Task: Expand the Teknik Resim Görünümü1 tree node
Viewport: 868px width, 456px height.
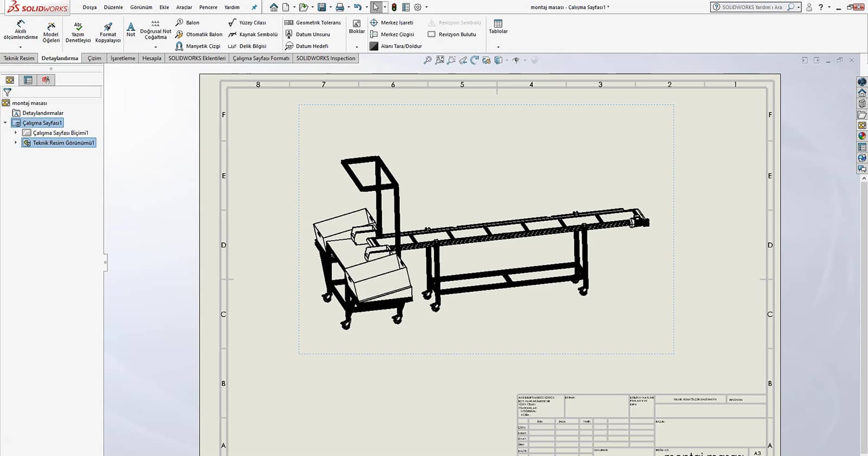Action: pyautogui.click(x=16, y=143)
